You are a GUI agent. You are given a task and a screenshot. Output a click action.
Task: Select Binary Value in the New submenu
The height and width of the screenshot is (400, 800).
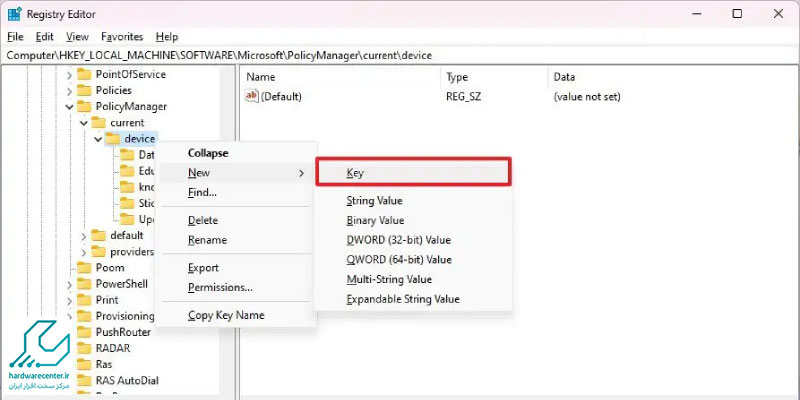(413, 220)
